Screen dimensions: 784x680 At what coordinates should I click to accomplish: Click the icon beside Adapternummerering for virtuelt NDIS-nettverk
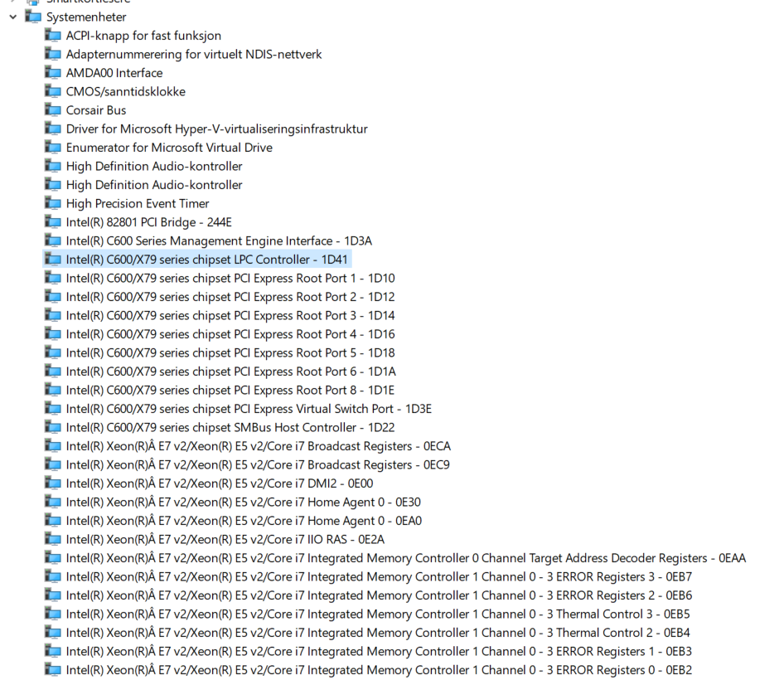coord(53,54)
